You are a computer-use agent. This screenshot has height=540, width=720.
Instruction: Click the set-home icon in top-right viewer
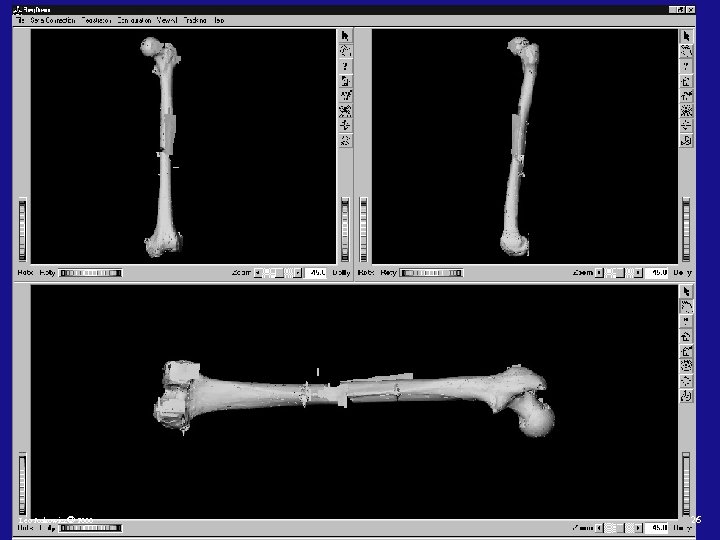pyautogui.click(x=686, y=96)
